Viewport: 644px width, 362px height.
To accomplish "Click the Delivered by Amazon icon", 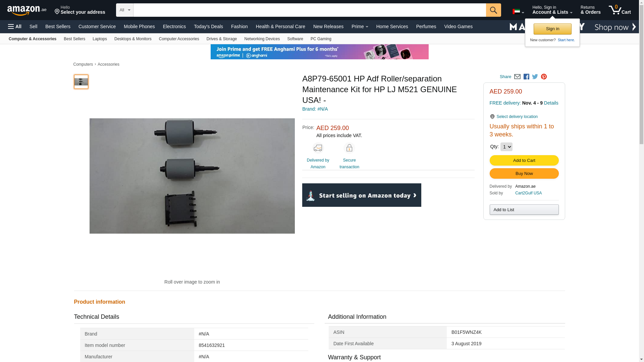I will point(318,148).
